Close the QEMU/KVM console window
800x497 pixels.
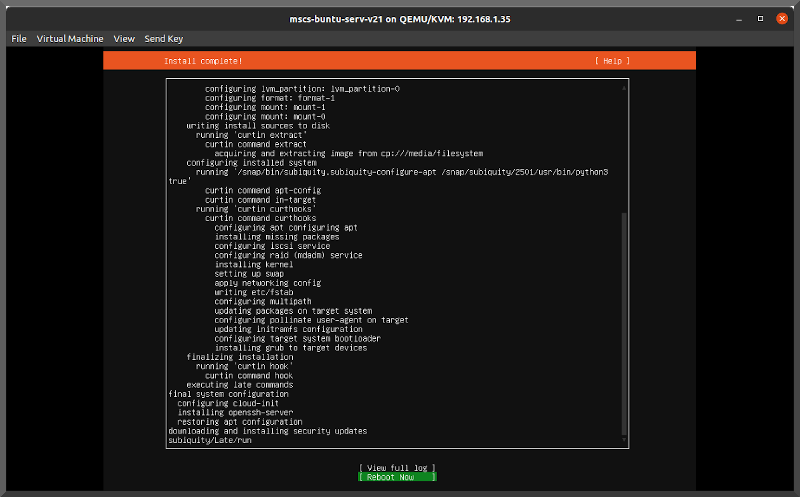pos(780,17)
